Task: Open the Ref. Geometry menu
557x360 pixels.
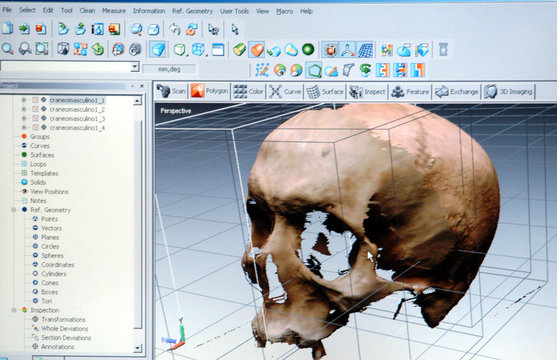Action: 192,11
